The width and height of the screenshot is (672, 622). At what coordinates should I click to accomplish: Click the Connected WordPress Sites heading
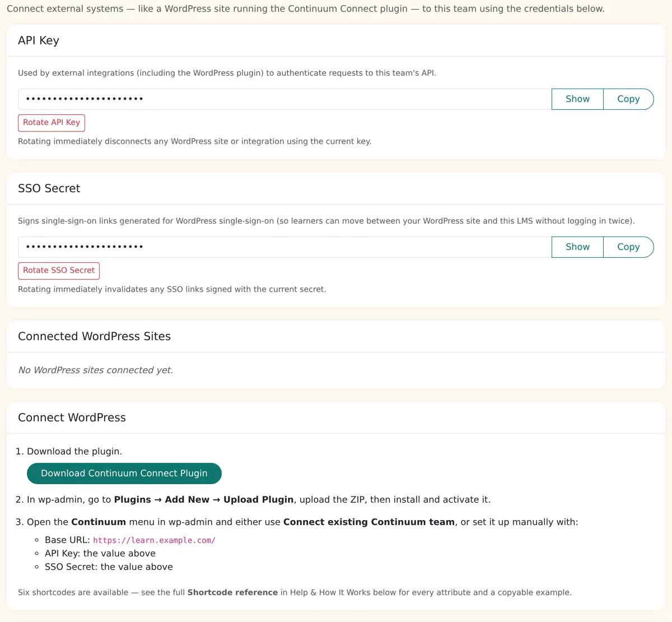click(94, 336)
